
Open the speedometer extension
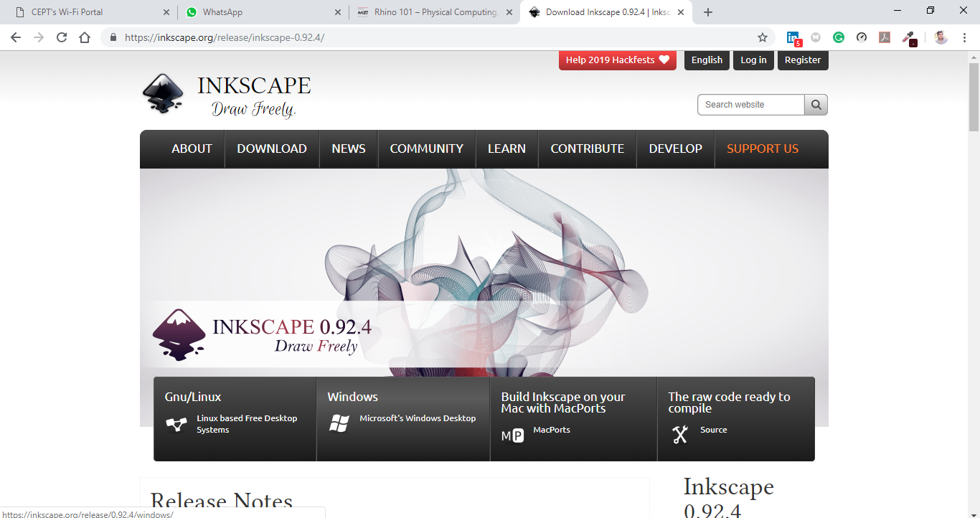pos(862,37)
